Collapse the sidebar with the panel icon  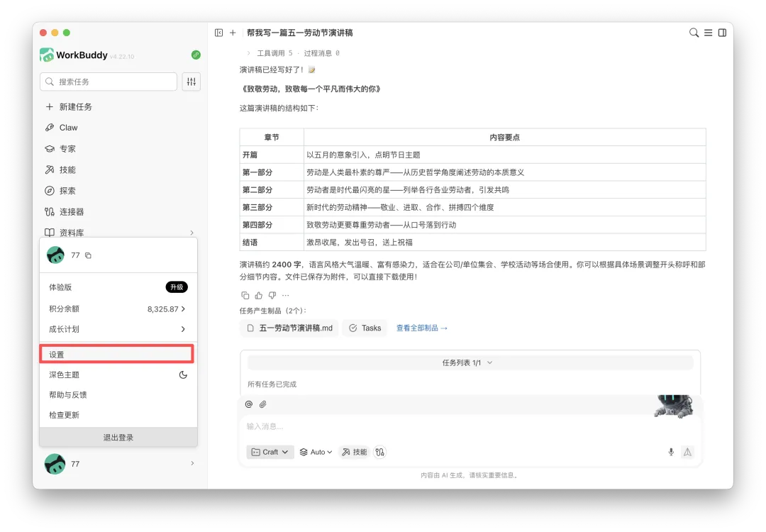click(x=219, y=33)
